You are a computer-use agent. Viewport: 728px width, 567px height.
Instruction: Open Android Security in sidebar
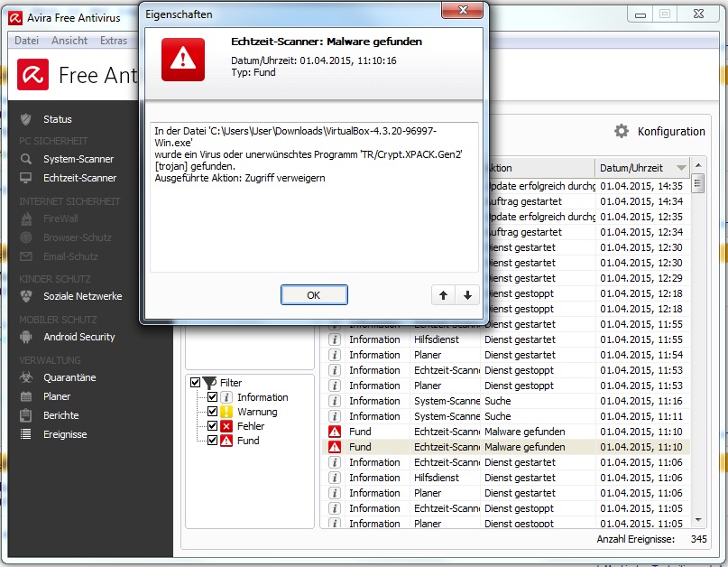click(78, 337)
